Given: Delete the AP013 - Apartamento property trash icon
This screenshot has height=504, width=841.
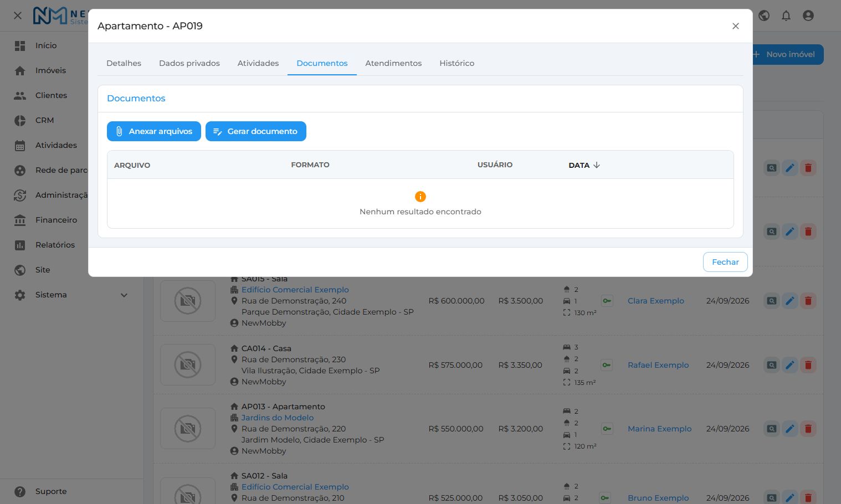Looking at the screenshot, I should tap(808, 429).
